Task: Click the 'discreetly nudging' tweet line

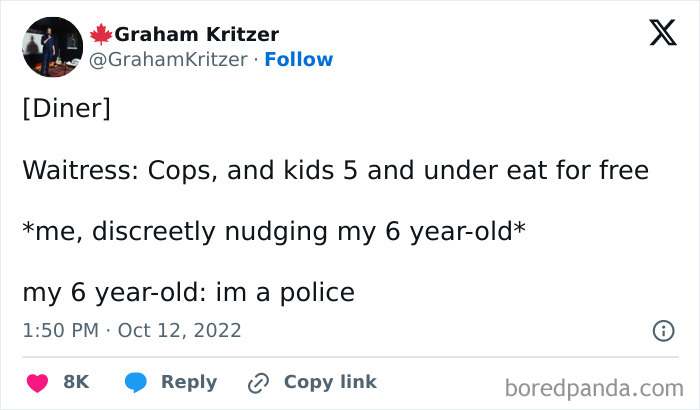Action: (x=274, y=232)
